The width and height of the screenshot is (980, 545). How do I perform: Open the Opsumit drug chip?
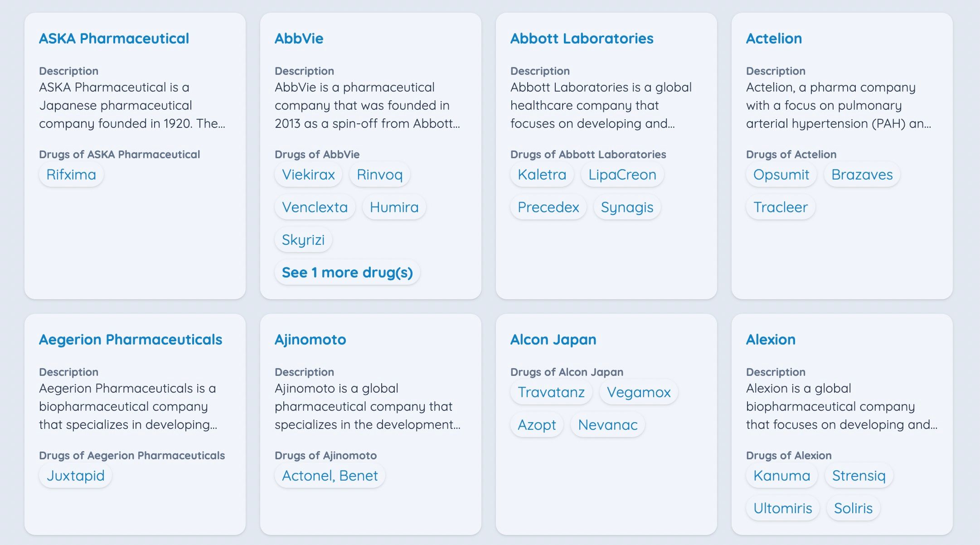coord(781,175)
